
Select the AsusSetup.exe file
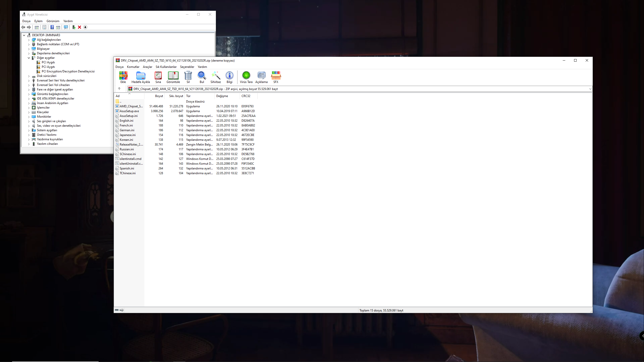pyautogui.click(x=129, y=111)
